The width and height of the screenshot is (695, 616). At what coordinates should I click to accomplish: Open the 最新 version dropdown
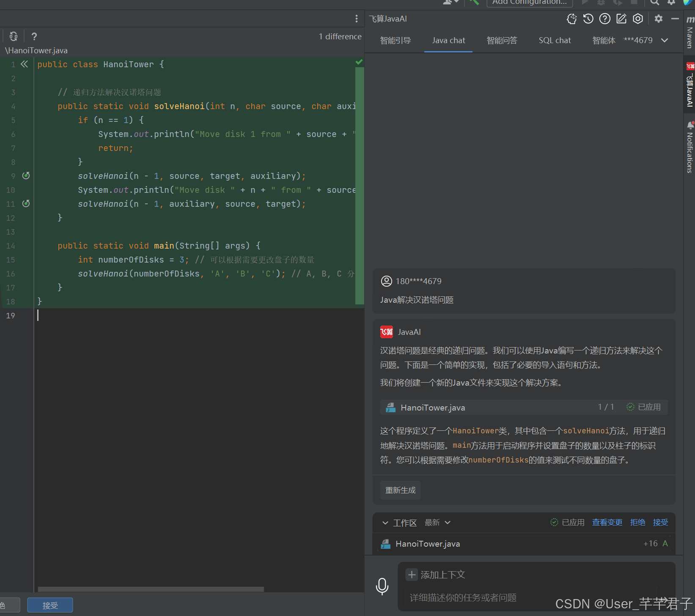point(437,523)
